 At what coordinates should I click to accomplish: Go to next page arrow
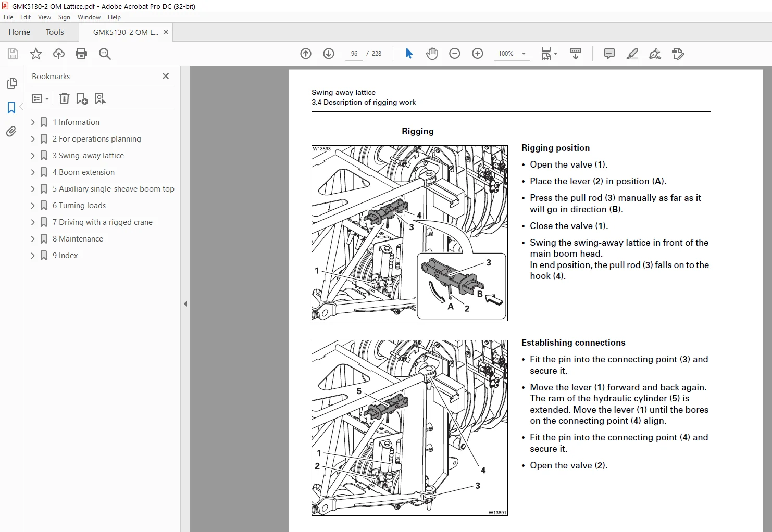tap(329, 54)
